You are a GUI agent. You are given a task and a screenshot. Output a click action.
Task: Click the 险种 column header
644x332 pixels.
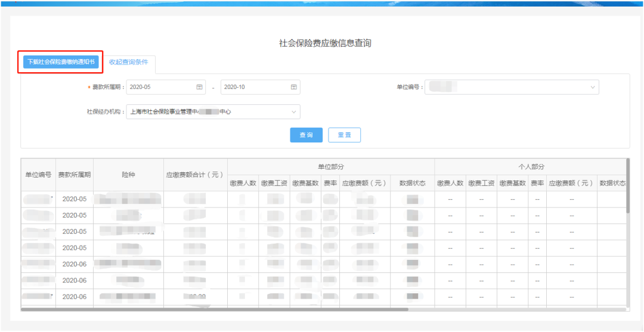[x=129, y=175]
